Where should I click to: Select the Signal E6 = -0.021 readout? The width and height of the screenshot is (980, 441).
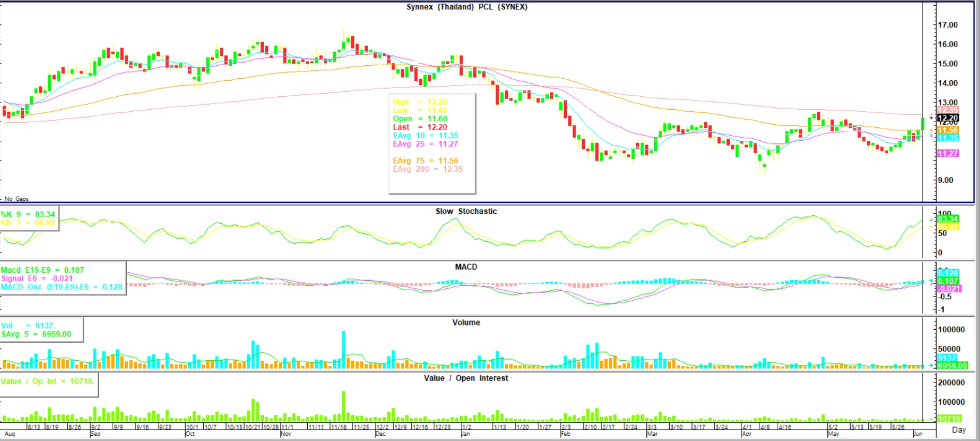point(37,278)
